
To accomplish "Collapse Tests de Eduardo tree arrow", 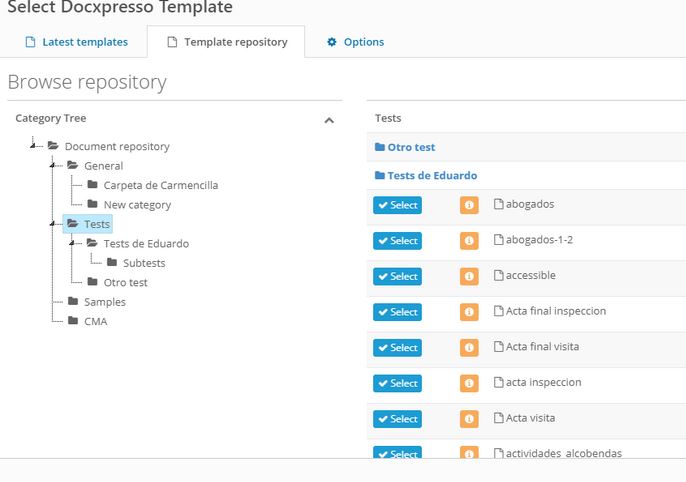I will tap(72, 243).
